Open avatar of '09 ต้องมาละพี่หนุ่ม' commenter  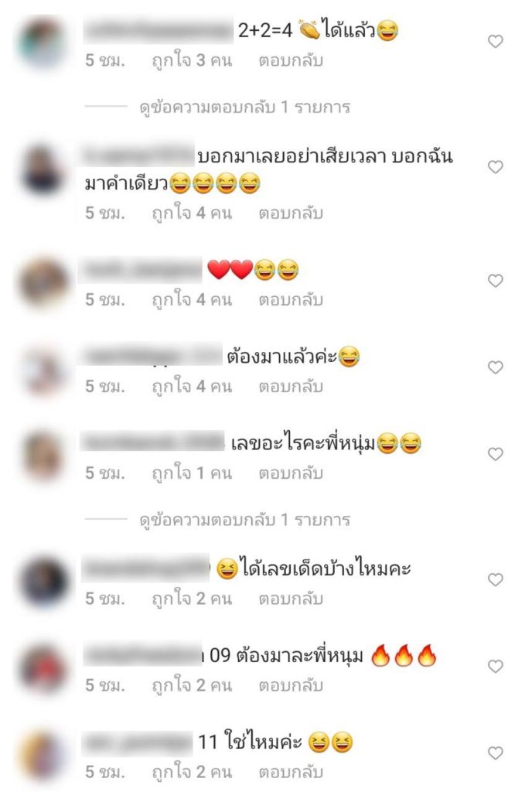[x=43, y=667]
